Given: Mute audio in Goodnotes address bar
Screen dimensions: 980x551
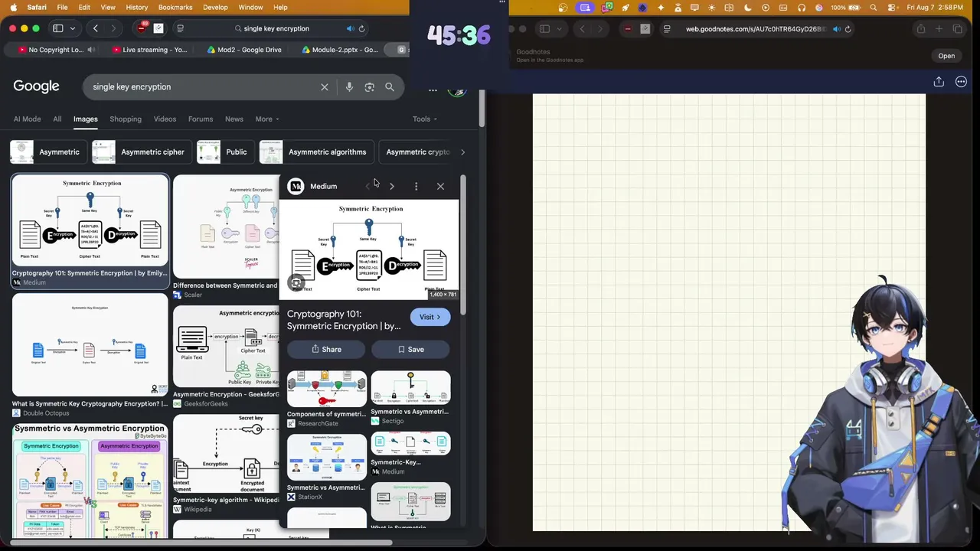Looking at the screenshot, I should pyautogui.click(x=836, y=29).
